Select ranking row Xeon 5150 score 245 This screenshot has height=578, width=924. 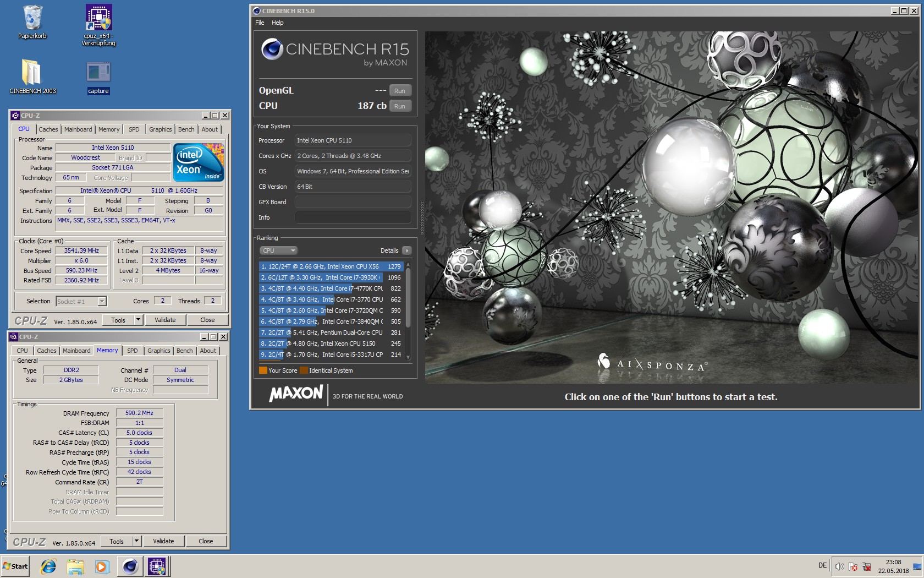click(x=331, y=343)
